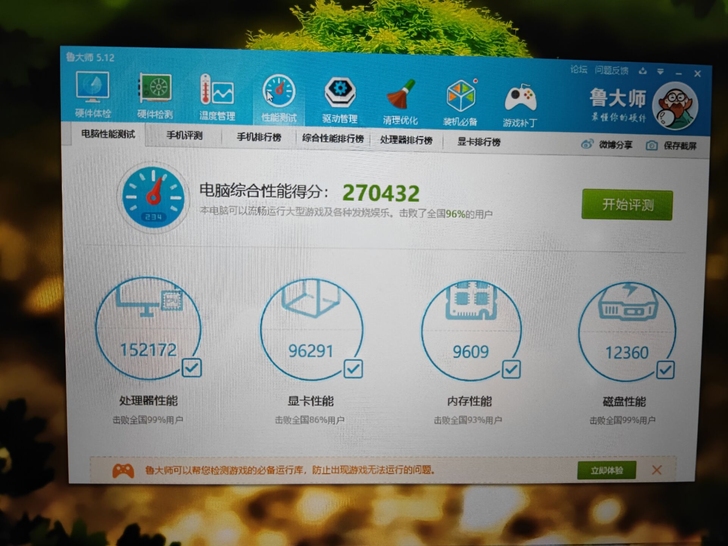Click the graphics card circle 96291
The width and height of the screenshot is (728, 546).
tap(311, 330)
